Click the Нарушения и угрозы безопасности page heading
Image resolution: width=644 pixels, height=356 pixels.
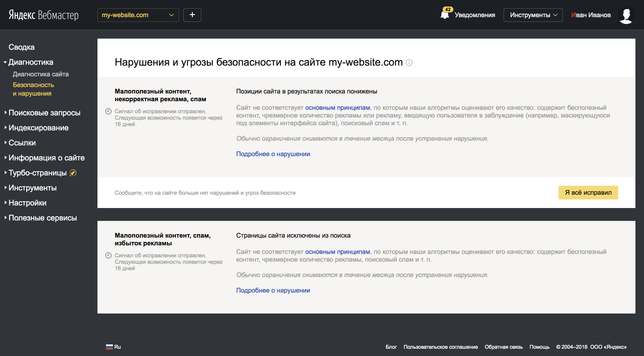pyautogui.click(x=258, y=63)
